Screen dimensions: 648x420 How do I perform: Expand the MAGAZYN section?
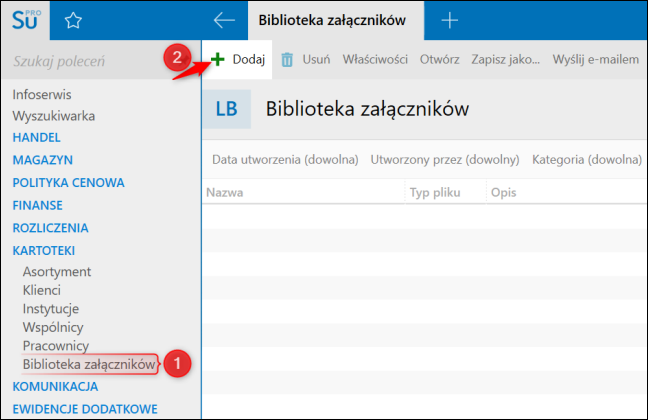click(43, 160)
